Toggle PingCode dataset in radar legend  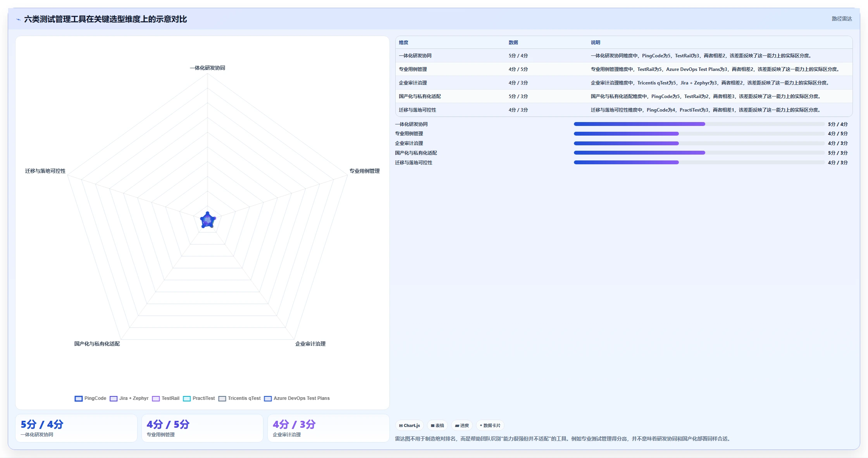pyautogui.click(x=90, y=398)
